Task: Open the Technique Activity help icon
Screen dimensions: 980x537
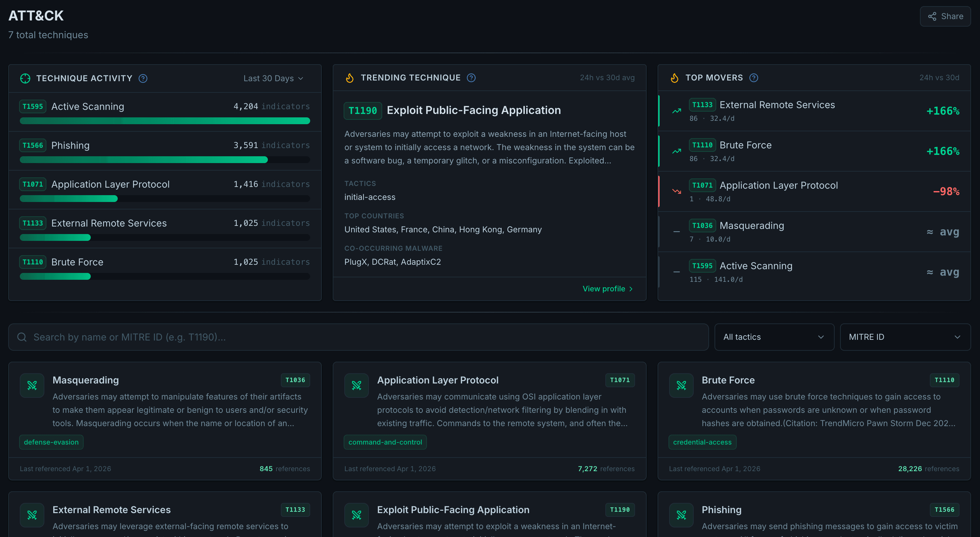Action: coord(143,78)
